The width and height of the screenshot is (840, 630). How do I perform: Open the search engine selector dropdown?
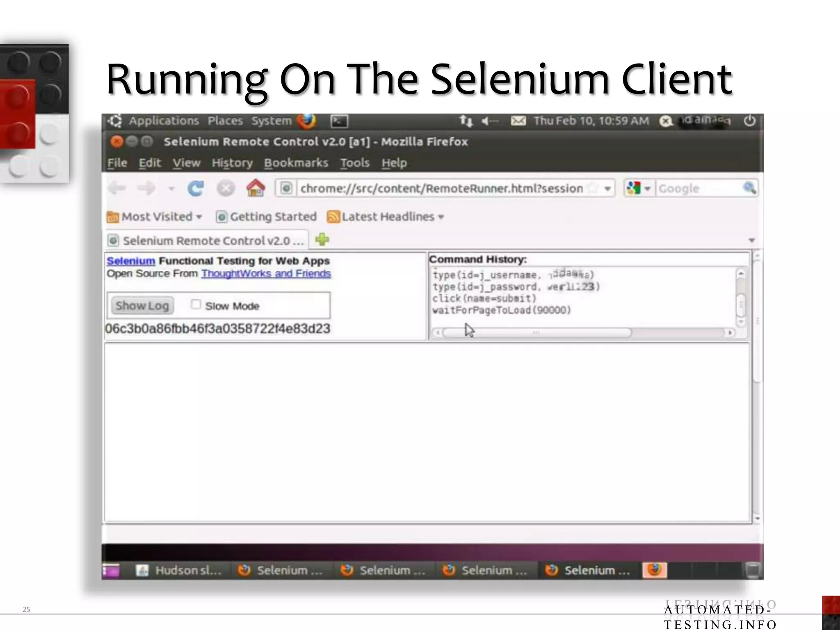(639, 188)
